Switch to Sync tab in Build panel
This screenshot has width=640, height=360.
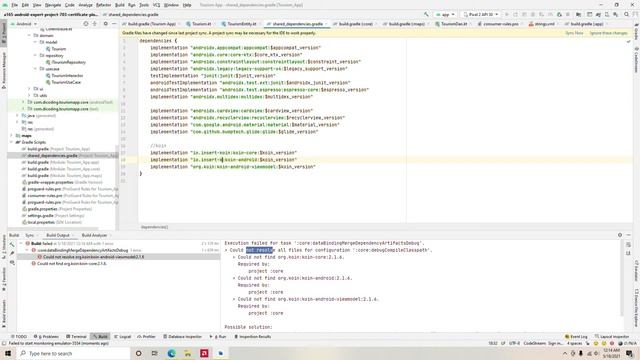(x=30, y=236)
